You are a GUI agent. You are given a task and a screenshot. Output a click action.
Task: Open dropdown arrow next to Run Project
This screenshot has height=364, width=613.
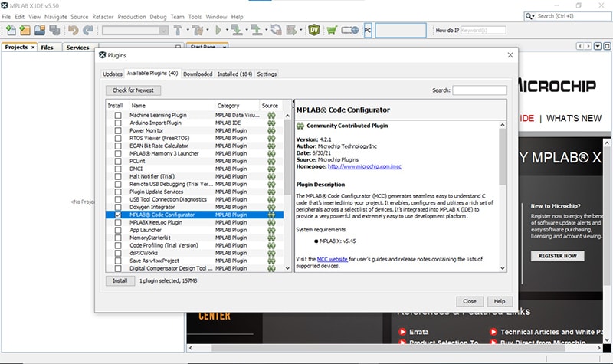[227, 30]
